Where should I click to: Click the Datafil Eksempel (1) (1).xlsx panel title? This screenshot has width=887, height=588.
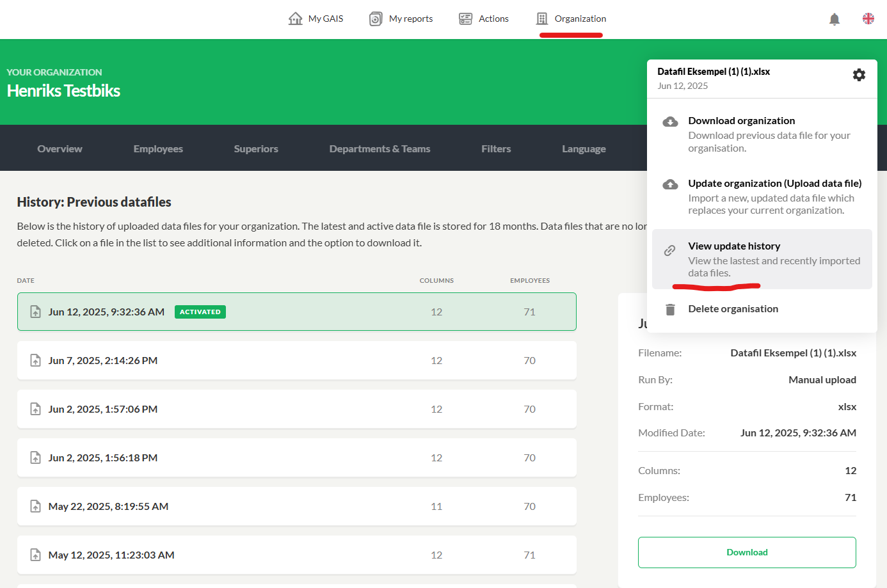(714, 72)
